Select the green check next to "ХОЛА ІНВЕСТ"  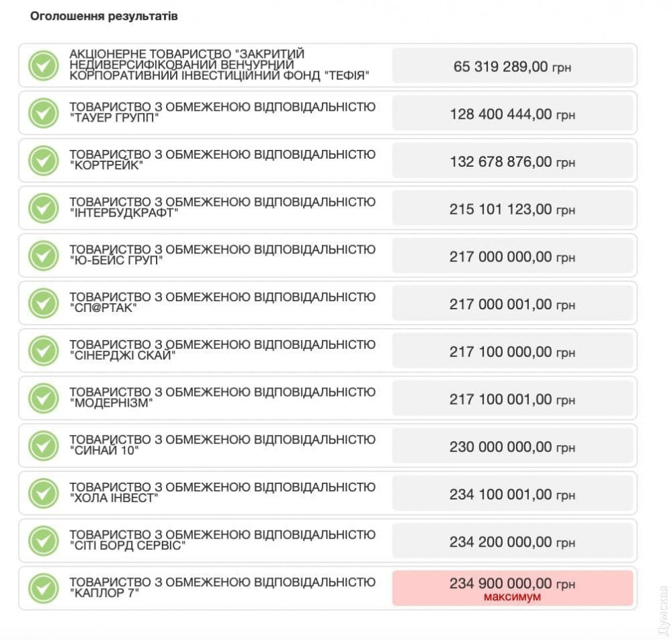pyautogui.click(x=44, y=494)
